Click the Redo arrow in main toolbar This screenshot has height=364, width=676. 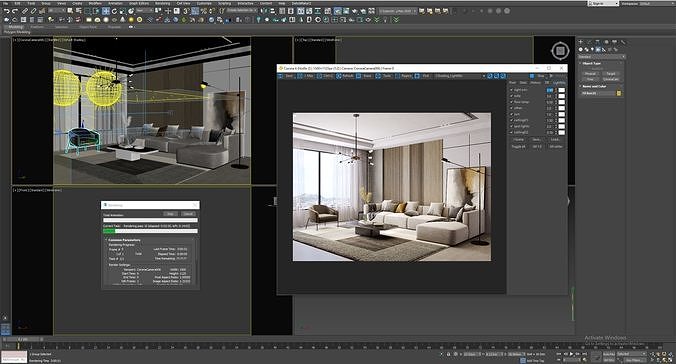(x=15, y=11)
